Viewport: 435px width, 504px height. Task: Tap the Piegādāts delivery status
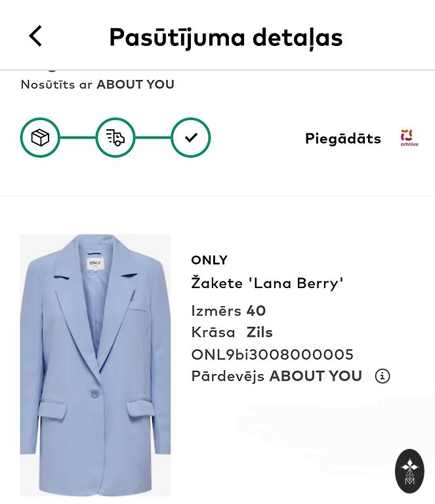[x=342, y=138]
